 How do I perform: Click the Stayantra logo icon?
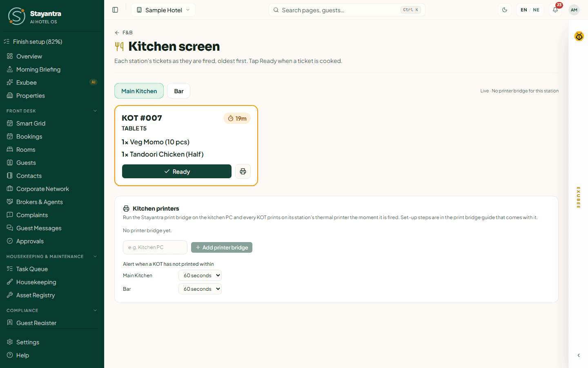tap(17, 16)
